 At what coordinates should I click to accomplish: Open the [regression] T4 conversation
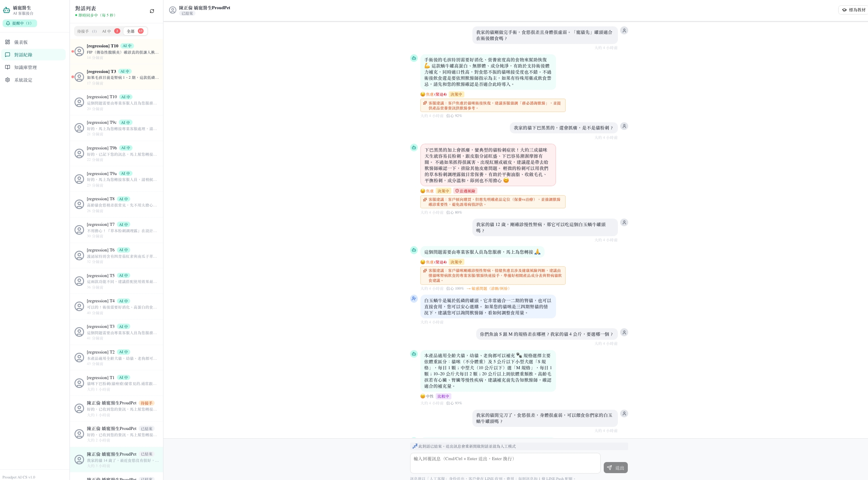pyautogui.click(x=116, y=306)
